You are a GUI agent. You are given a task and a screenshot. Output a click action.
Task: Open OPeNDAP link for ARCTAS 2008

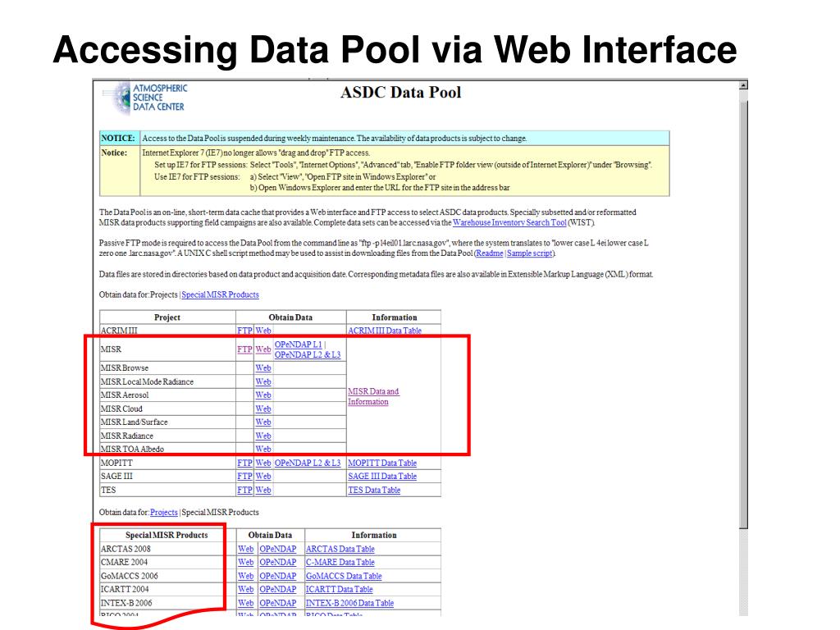coord(278,549)
